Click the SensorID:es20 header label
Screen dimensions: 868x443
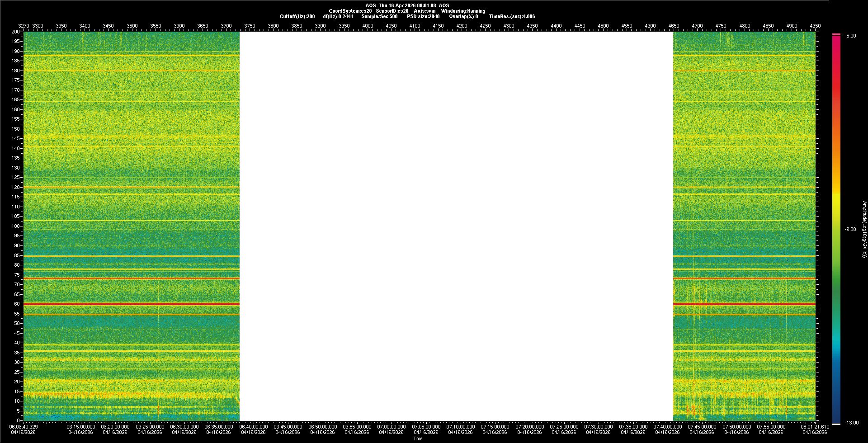click(x=392, y=11)
